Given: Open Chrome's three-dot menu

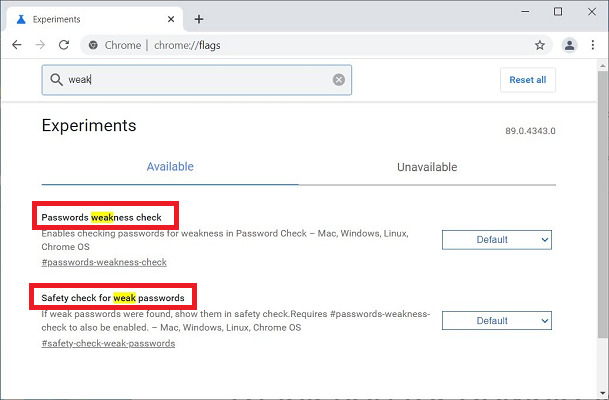Looking at the screenshot, I should 593,45.
